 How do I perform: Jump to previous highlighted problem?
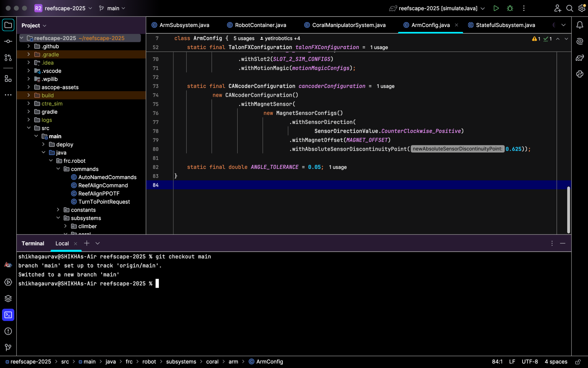click(558, 39)
